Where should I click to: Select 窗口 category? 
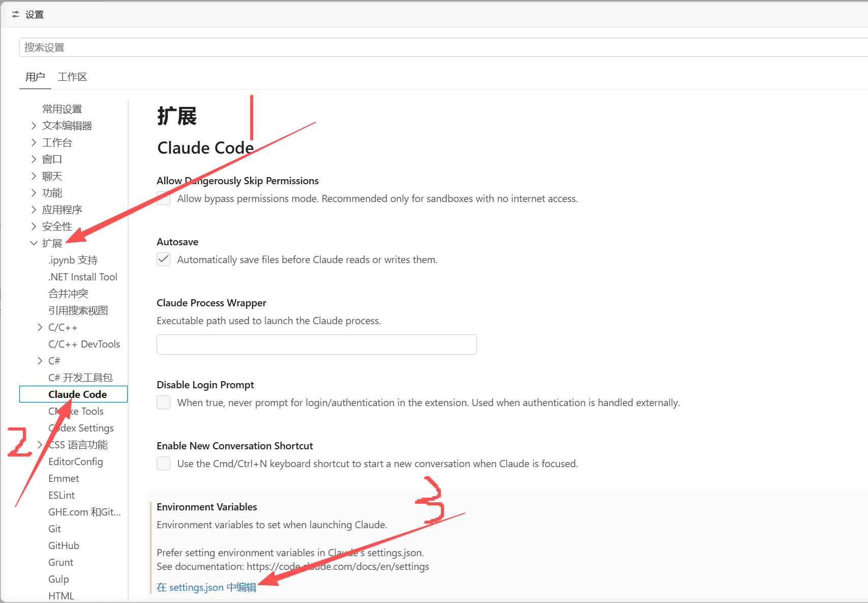click(x=52, y=159)
